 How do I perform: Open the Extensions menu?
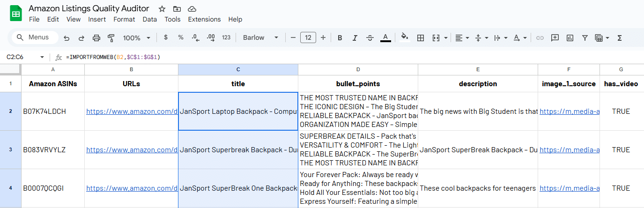point(204,19)
